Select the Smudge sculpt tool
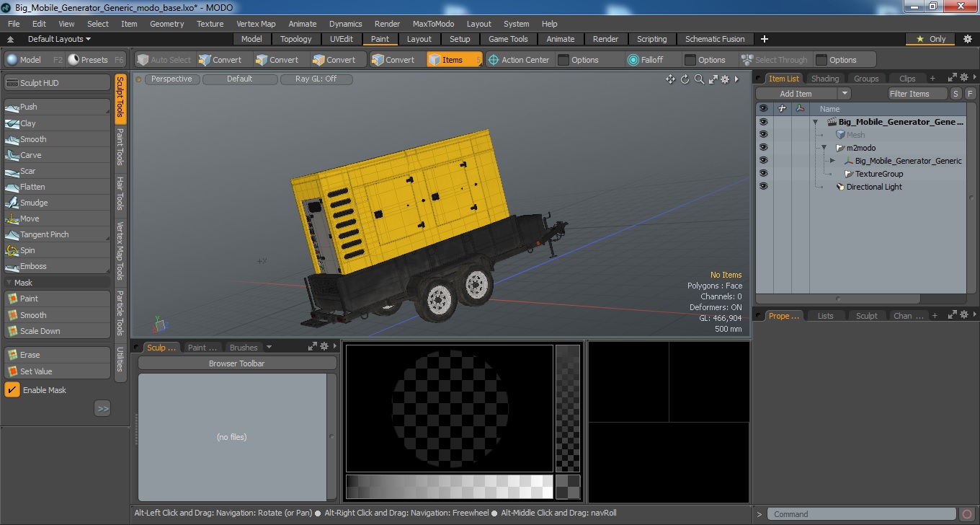 pos(58,203)
